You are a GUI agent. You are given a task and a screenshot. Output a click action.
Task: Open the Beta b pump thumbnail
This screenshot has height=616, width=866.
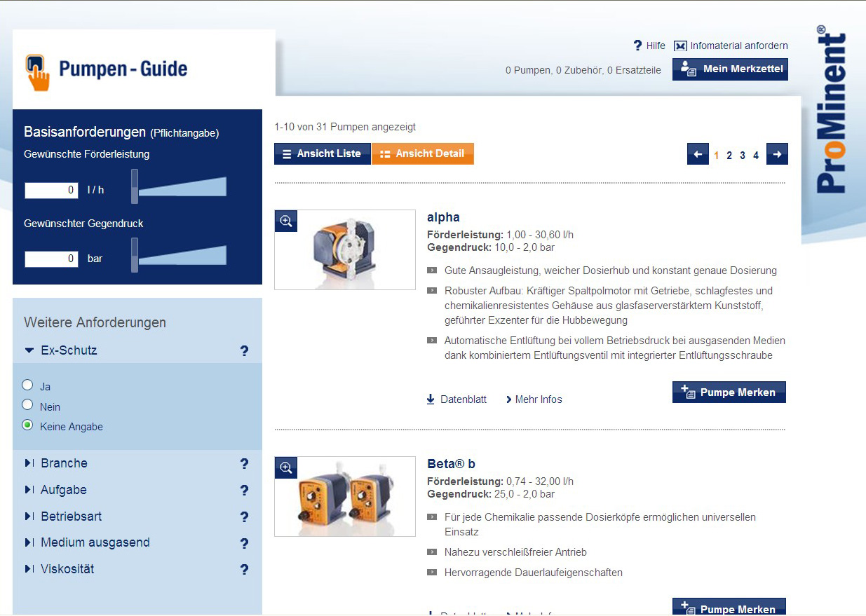pos(345,497)
